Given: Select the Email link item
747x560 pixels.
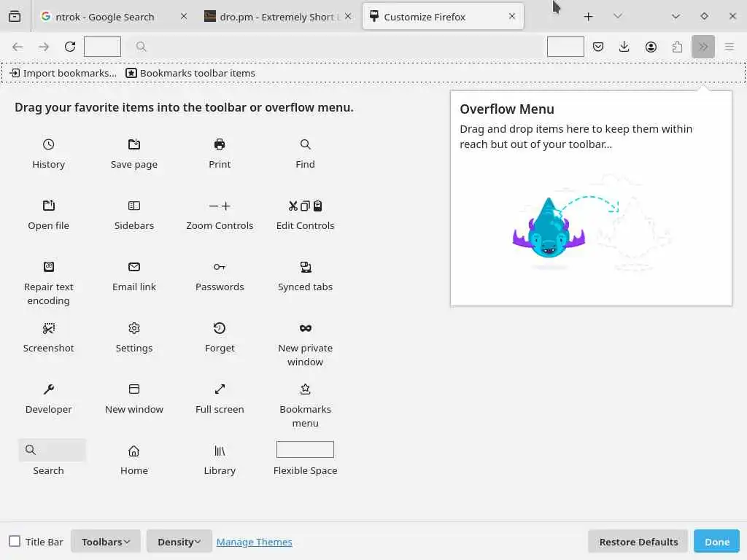Looking at the screenshot, I should (x=134, y=276).
